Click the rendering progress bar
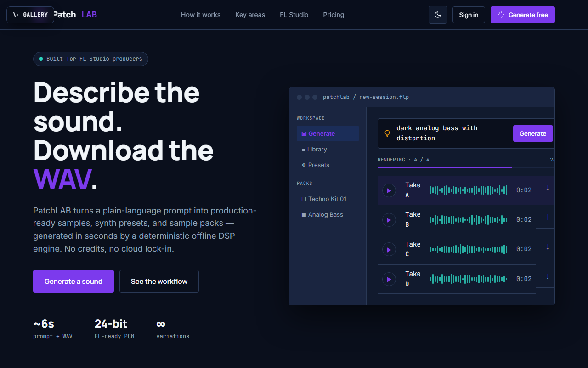The width and height of the screenshot is (588, 368). (x=466, y=167)
